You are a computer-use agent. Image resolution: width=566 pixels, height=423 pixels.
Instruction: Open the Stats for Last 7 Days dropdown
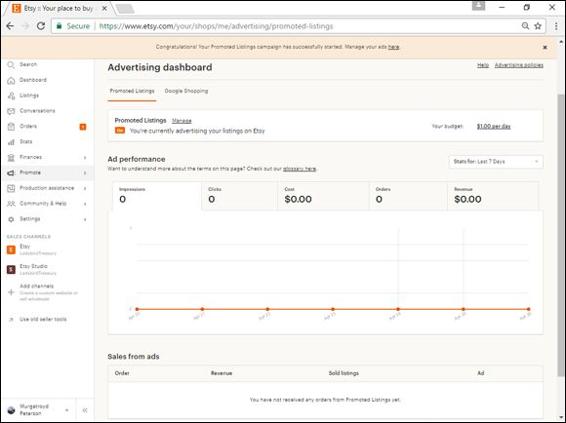tap(496, 162)
